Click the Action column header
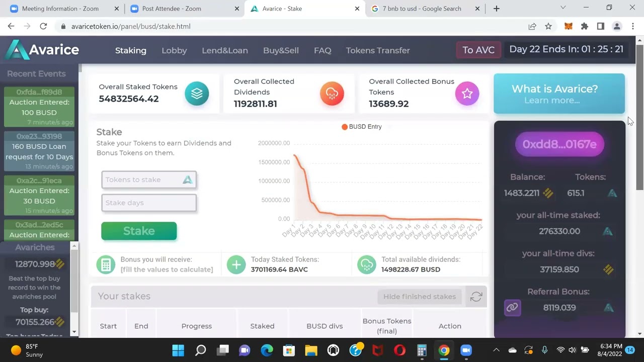Screen dimensions: 644x362 pyautogui.click(x=450, y=326)
